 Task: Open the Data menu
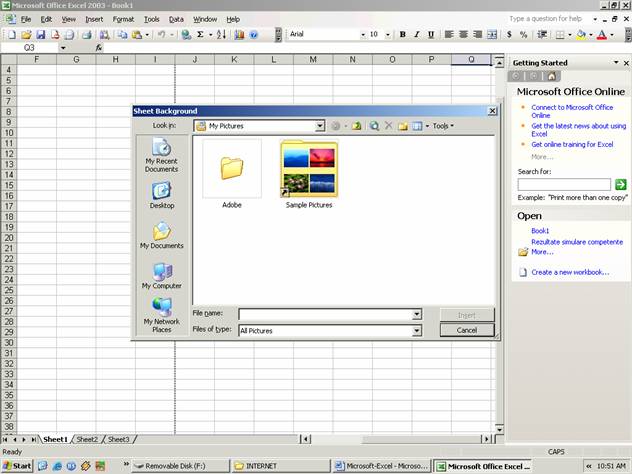click(x=176, y=19)
